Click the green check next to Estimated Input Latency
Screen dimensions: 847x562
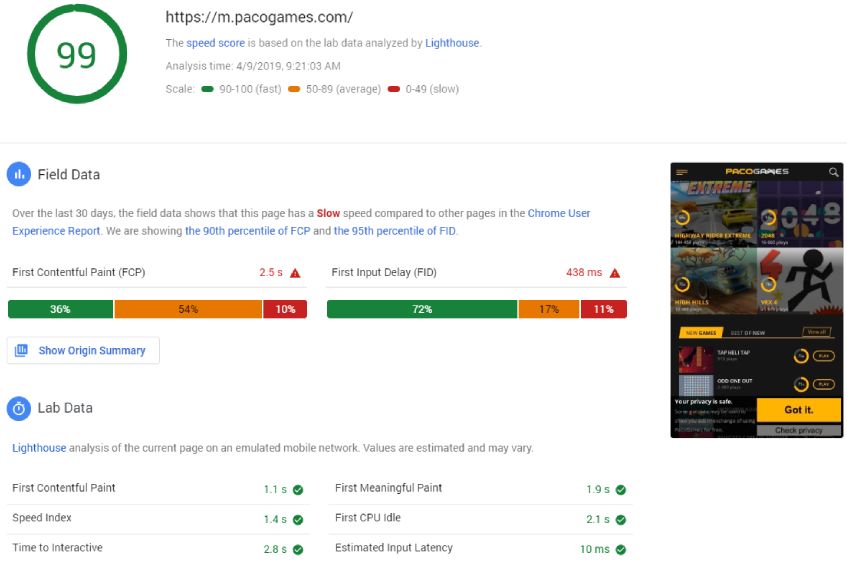click(x=621, y=549)
